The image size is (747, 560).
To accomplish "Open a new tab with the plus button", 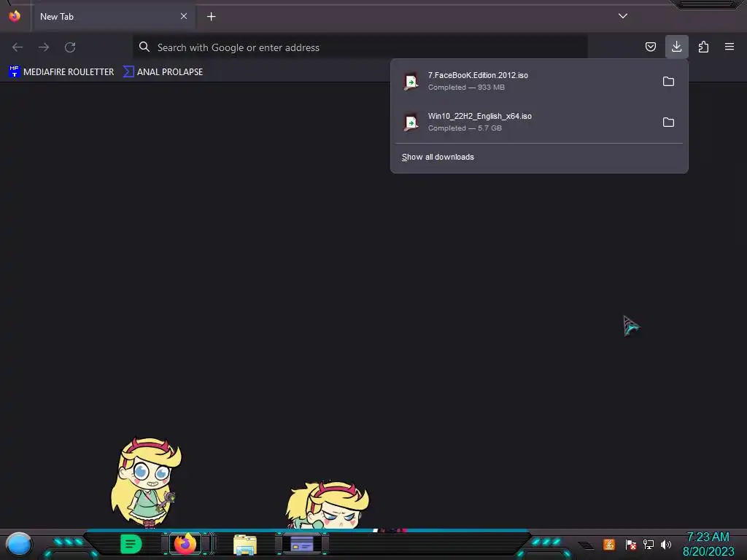I will (x=211, y=17).
